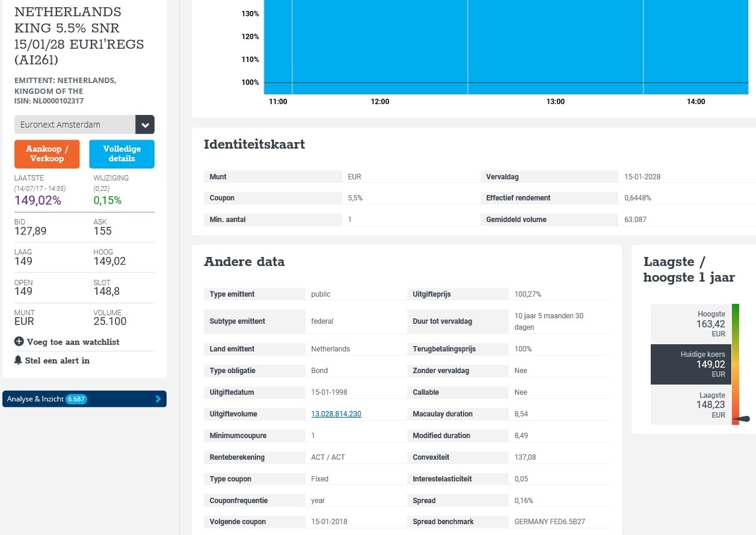The image size is (756, 535).
Task: Click the Aankoop / Verkoop button
Action: [47, 154]
